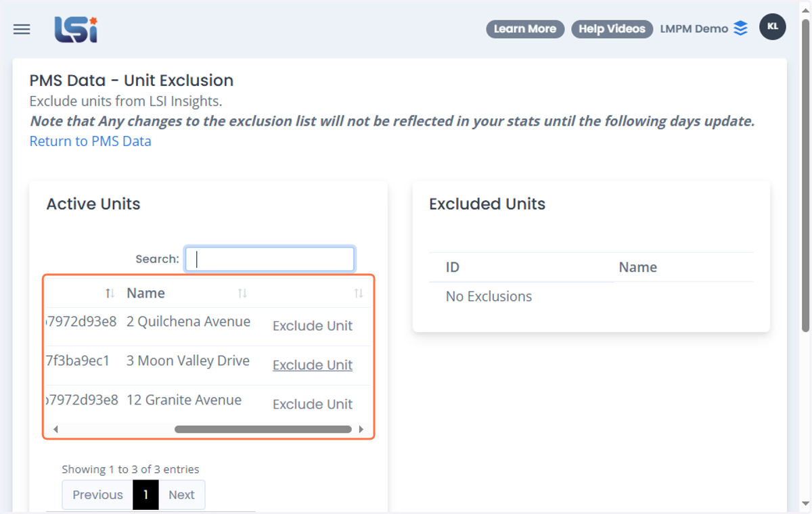Viewport: 812px width, 514px height.
Task: Click the page scrollbar down arrow
Action: click(805, 504)
